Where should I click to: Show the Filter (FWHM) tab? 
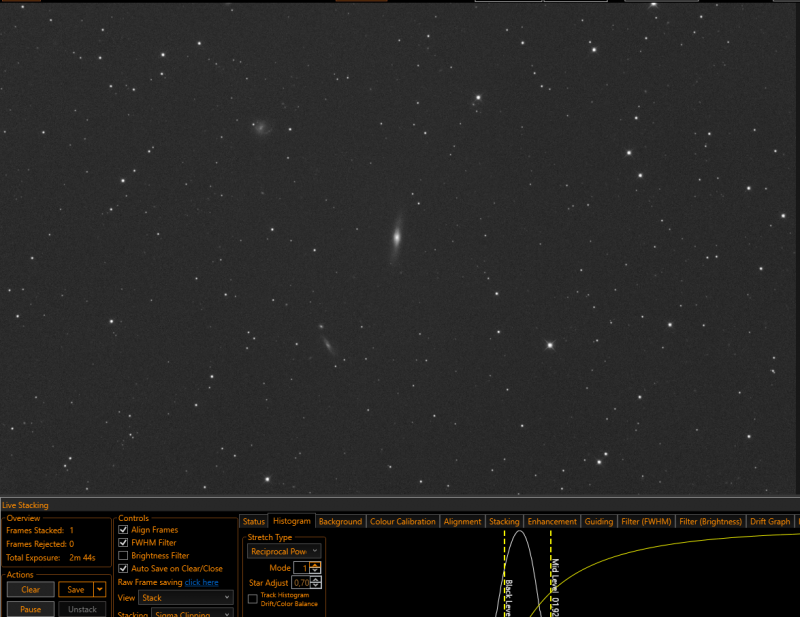click(646, 522)
